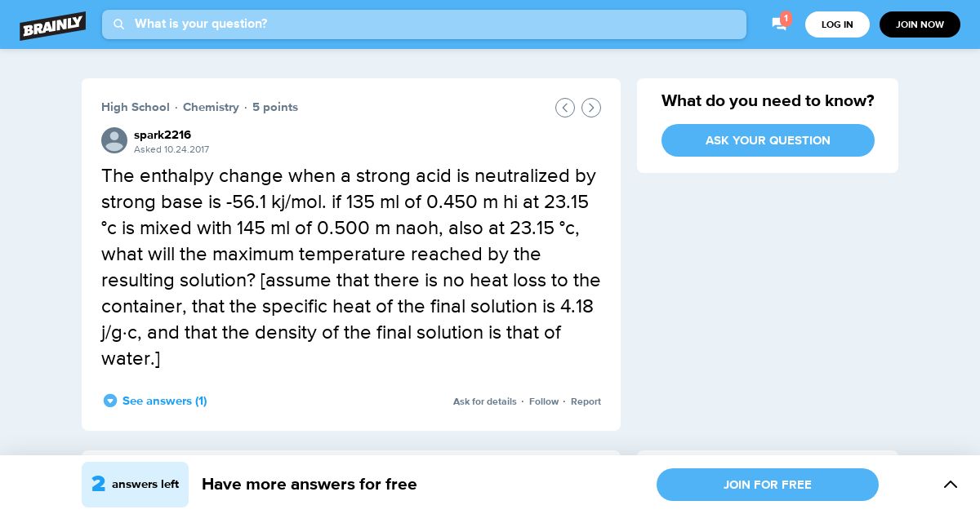Screen dimensions: 980x514
Task: Click ASK YOUR QUESTION button
Action: (x=768, y=140)
